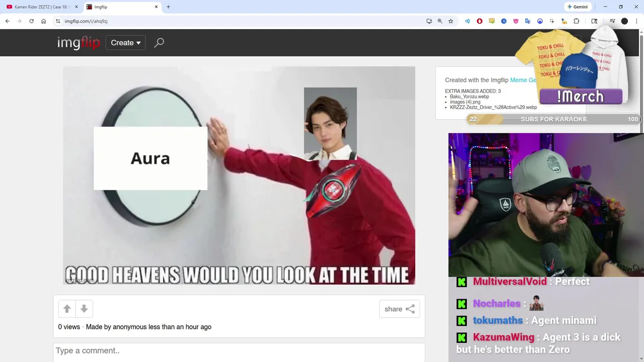Click the Baku_Yorozu.webp file name
Screen dimensions: 644x362
pos(469,97)
